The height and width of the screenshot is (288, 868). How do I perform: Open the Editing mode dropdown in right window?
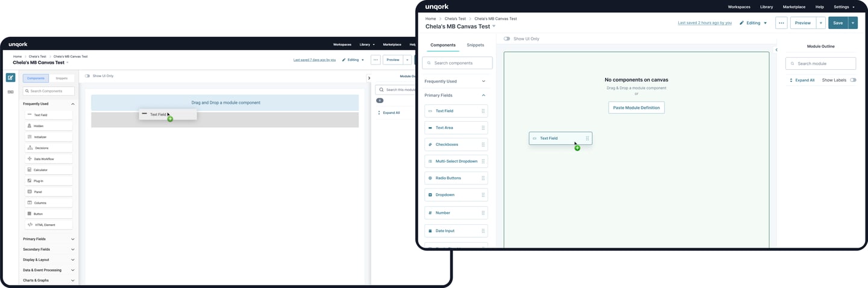click(753, 23)
